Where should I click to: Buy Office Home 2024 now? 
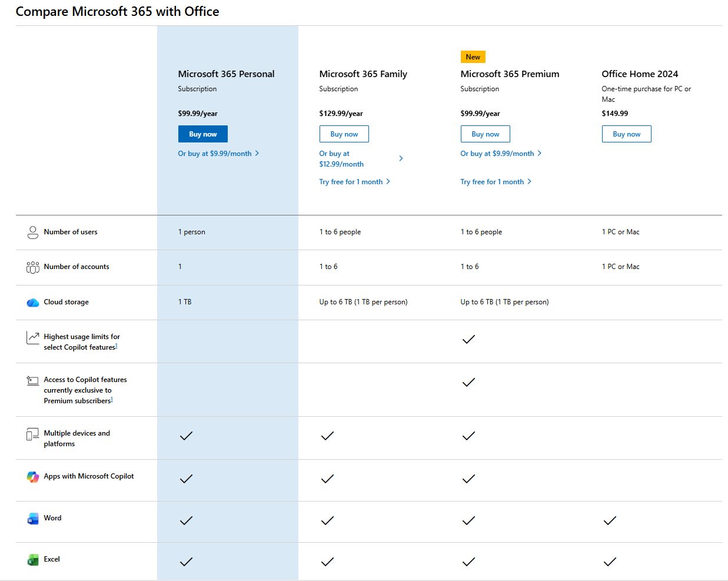627,134
